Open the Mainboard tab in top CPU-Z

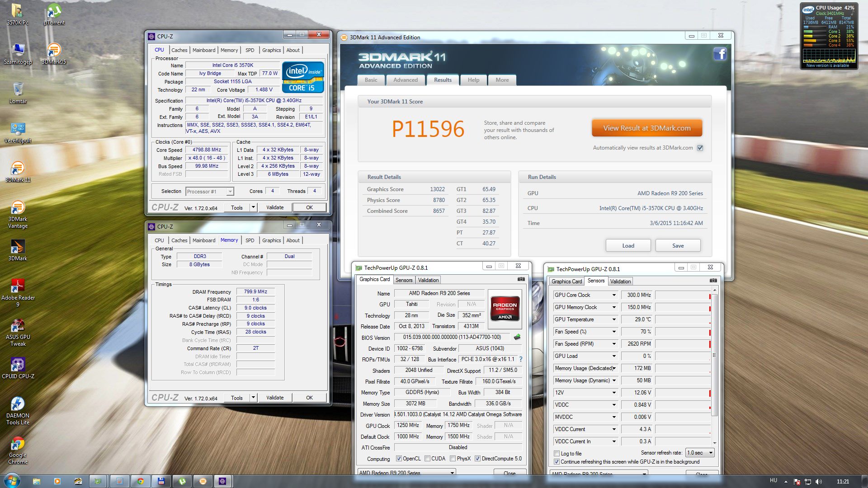(203, 50)
